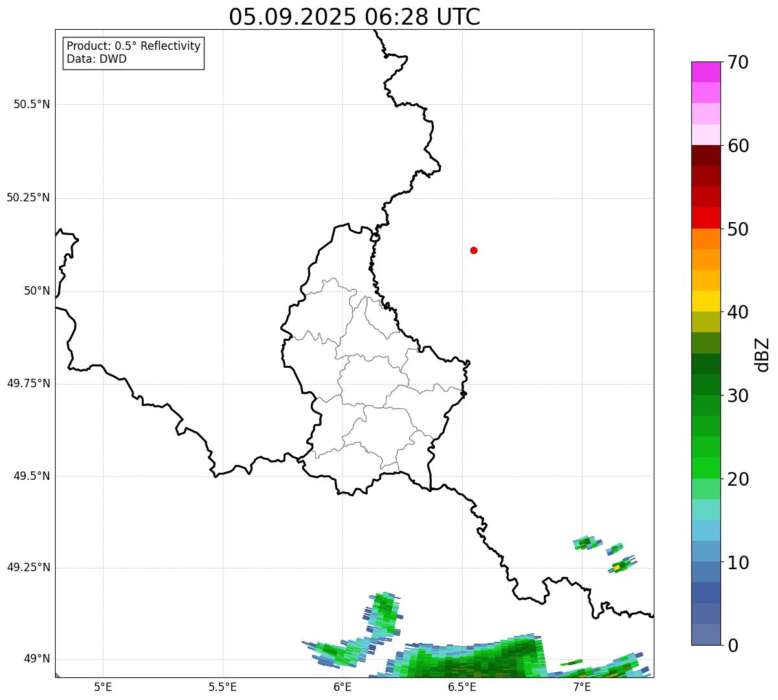Click the small radar echo with yellow core near 7.2°E
The width and height of the screenshot is (778, 700).
coord(622,564)
